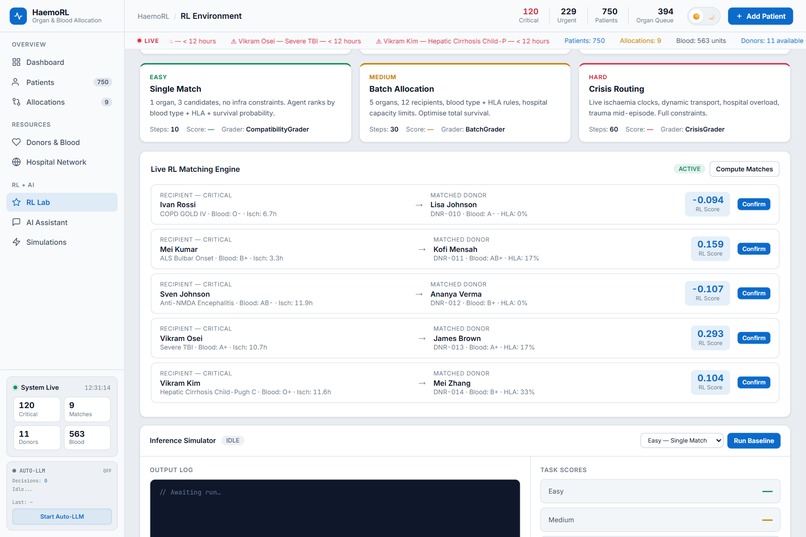
Task: Confirm the Vikram Osei match
Action: point(754,338)
